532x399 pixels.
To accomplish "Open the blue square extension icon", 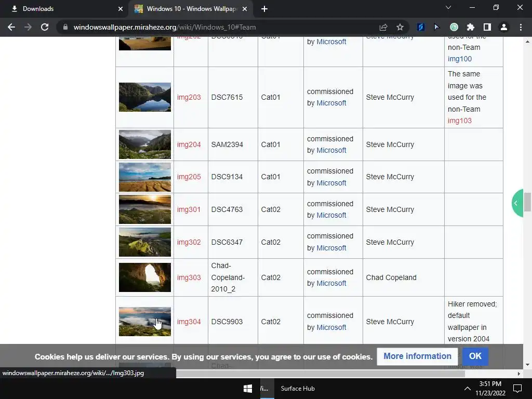I will [421, 27].
